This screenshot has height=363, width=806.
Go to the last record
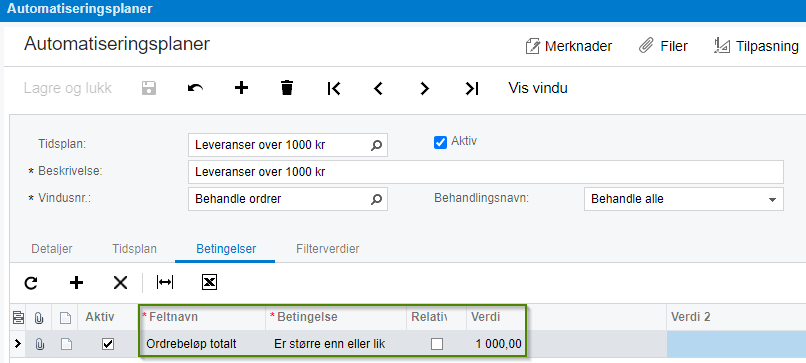(472, 88)
